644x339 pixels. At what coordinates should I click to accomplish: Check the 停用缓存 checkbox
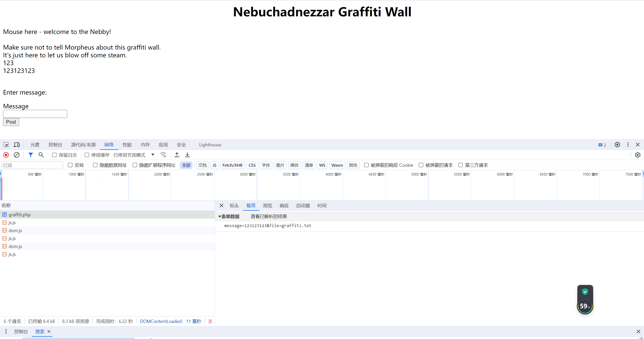point(87,155)
